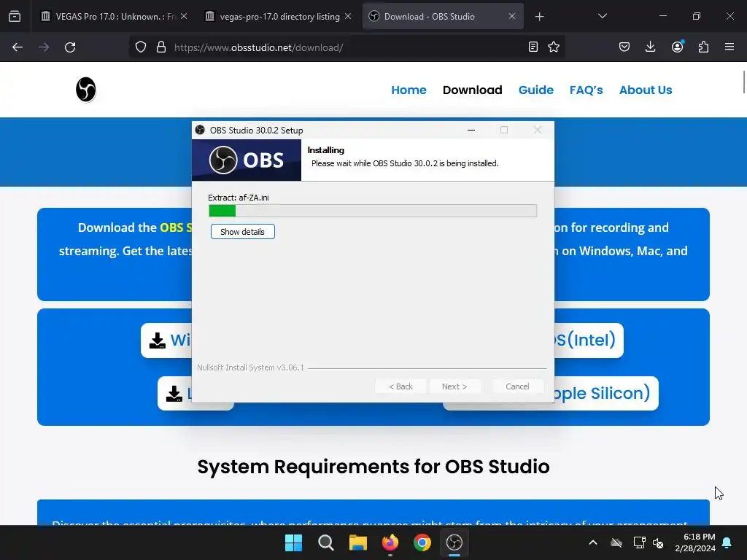Open File Explorer from the taskbar
This screenshot has height=560, width=747.
pos(357,542)
